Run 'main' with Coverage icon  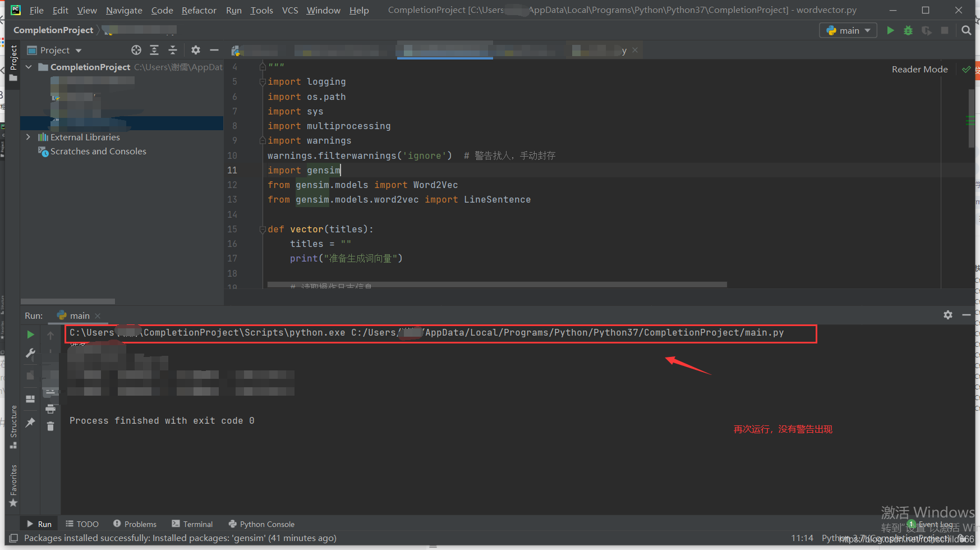(x=927, y=30)
